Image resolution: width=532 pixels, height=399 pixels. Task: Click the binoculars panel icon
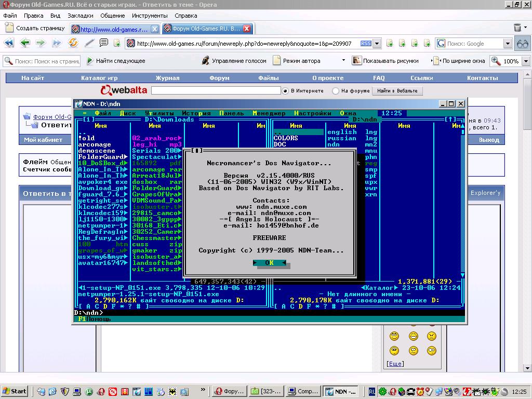pos(522,44)
